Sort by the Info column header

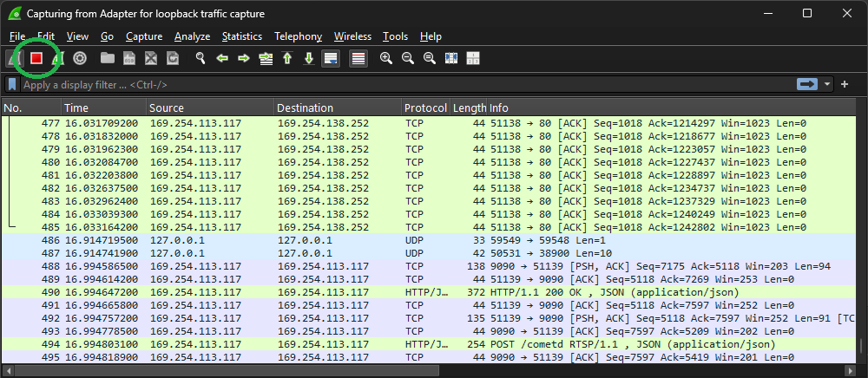pyautogui.click(x=672, y=108)
